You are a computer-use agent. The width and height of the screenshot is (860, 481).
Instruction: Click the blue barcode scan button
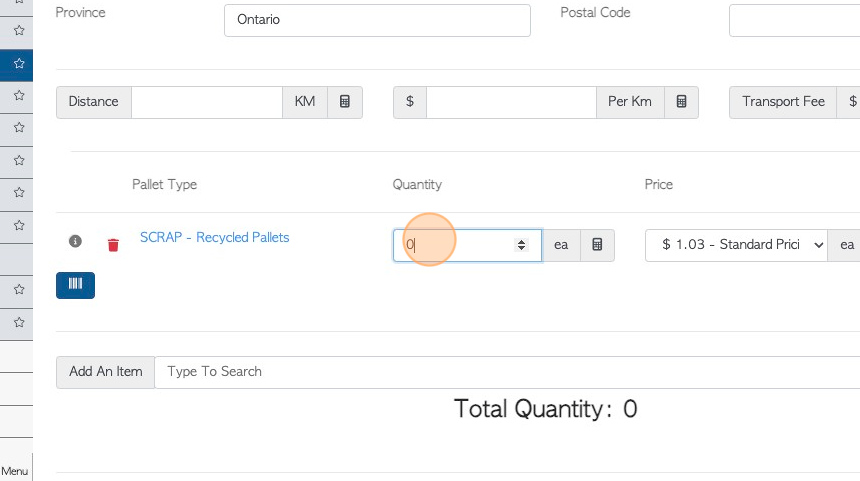coord(75,285)
